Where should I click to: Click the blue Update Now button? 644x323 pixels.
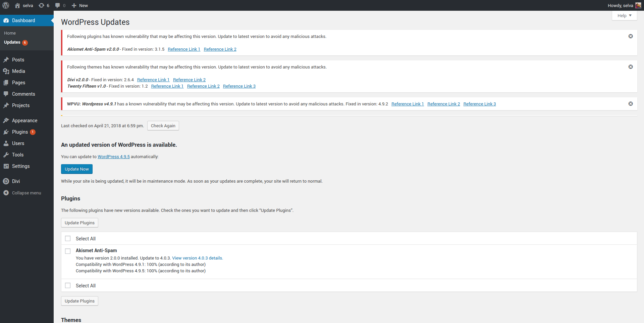click(77, 169)
